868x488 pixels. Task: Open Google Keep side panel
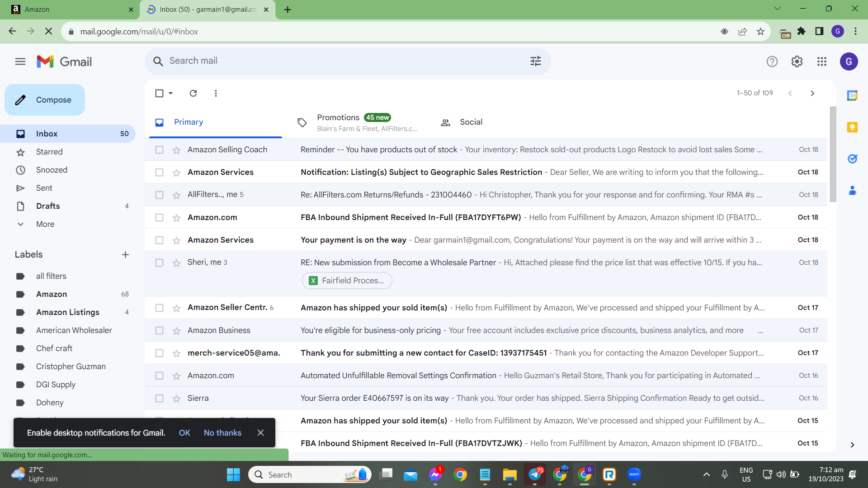tap(852, 127)
